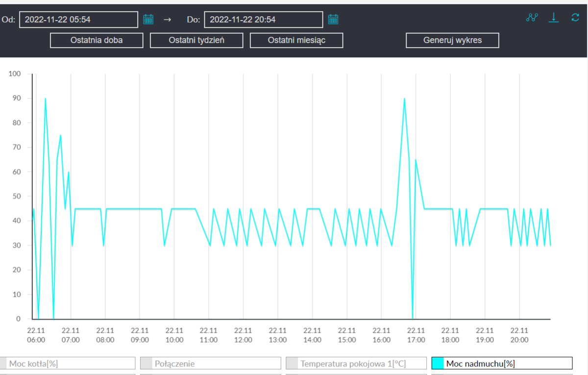Click the Od start date field

coord(78,20)
